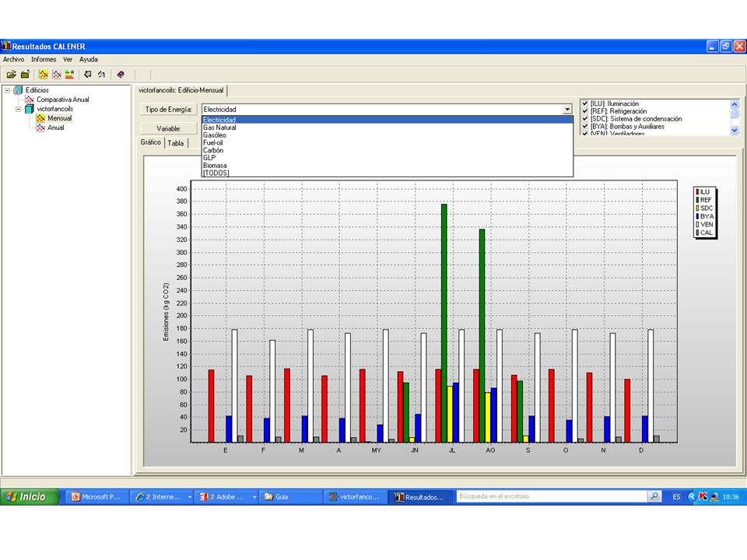The height and width of the screenshot is (560, 747).
Task: Choose [TODOS] in the energy type list
Action: [388, 173]
